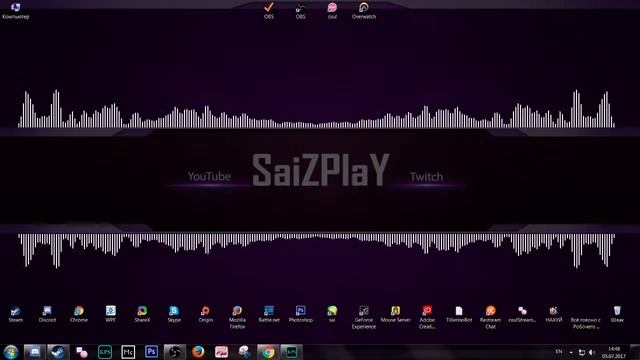Show hidden system tray icons arrow
Viewport: 640px width, 360px height.
point(571,352)
